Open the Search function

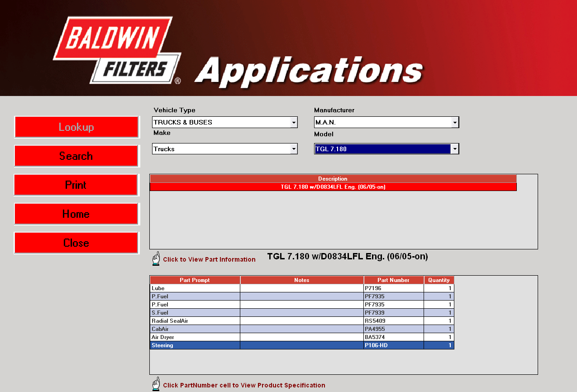(x=76, y=156)
